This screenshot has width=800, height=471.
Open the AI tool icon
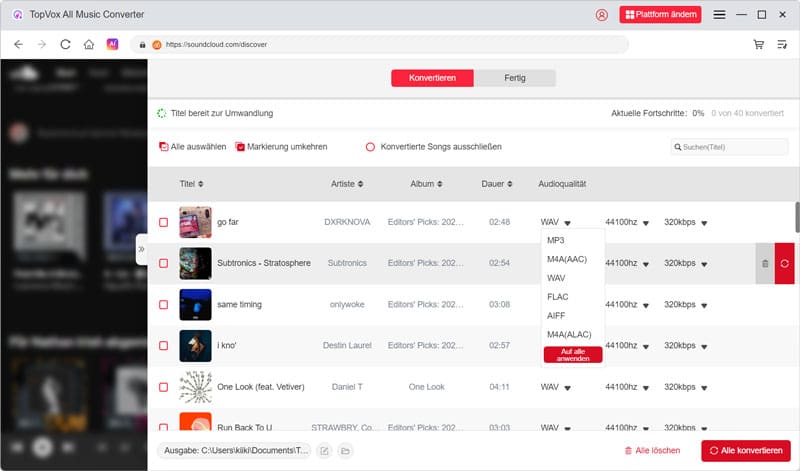[112, 44]
